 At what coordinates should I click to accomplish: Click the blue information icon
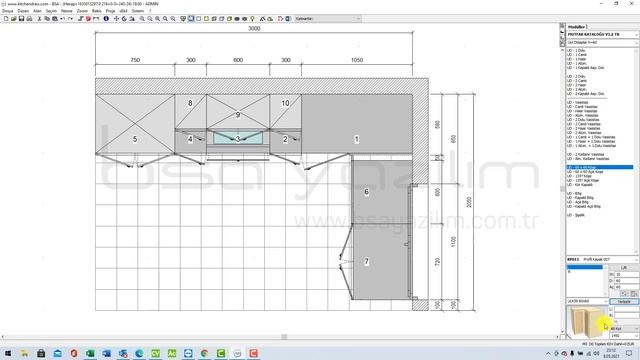point(106,19)
